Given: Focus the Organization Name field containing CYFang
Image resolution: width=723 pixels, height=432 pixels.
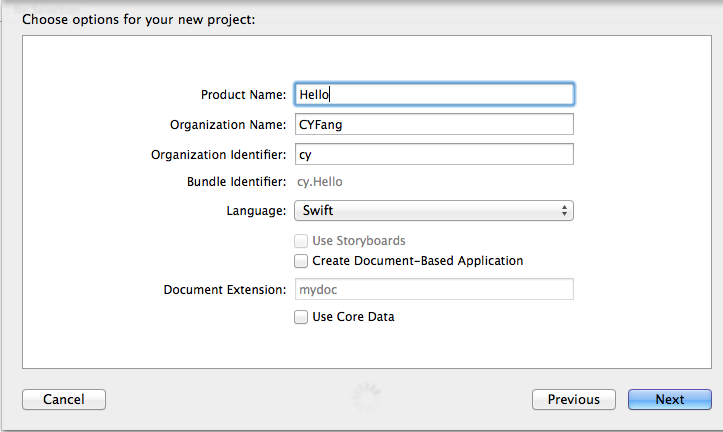Looking at the screenshot, I should (x=433, y=124).
